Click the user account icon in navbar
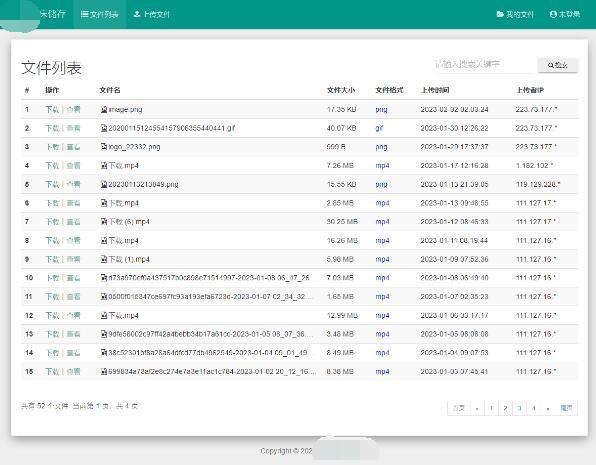The image size is (596, 465). coord(553,14)
